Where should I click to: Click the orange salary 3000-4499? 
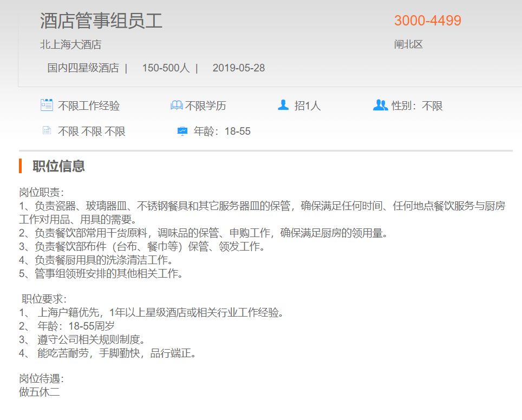pyautogui.click(x=427, y=21)
